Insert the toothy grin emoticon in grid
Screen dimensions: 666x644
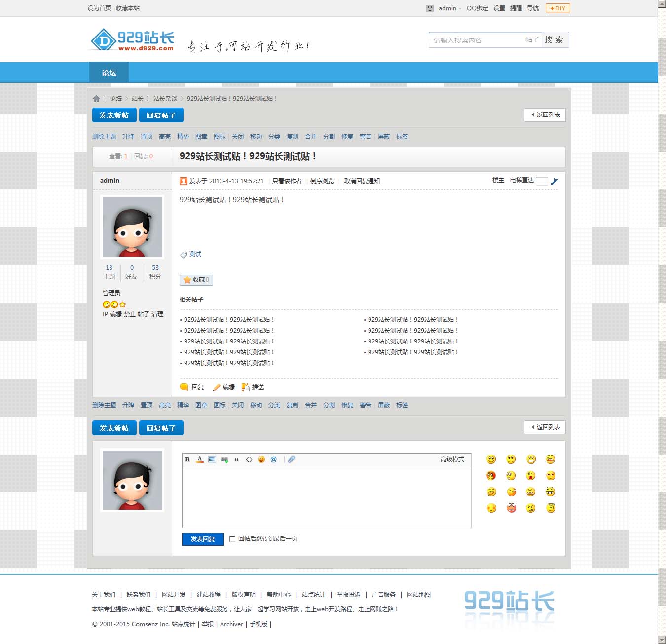point(551,492)
